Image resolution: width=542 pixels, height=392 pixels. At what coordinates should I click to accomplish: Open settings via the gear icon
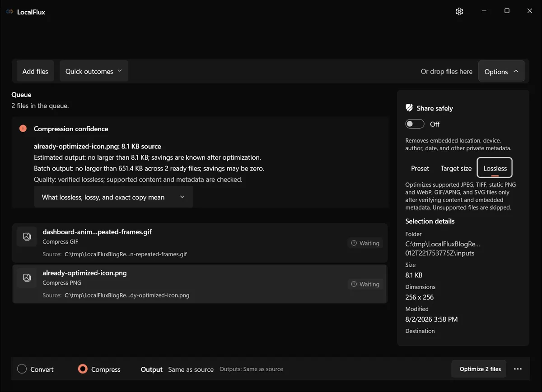click(459, 11)
